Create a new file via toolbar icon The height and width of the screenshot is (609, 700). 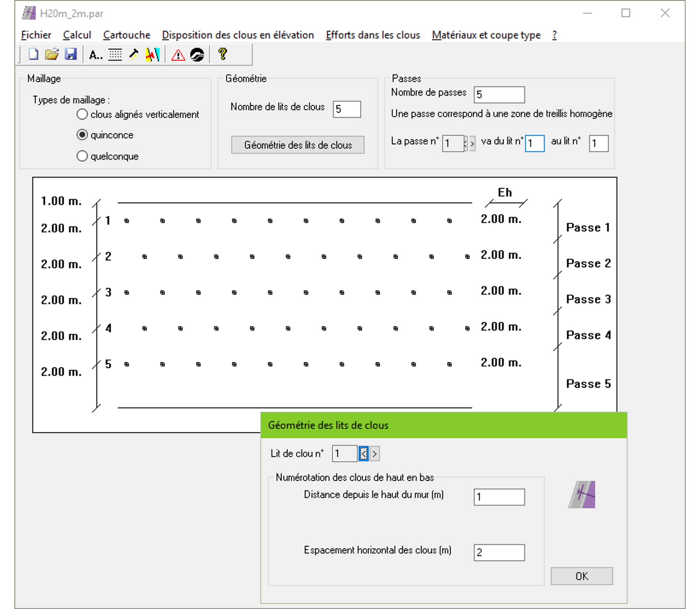(34, 55)
